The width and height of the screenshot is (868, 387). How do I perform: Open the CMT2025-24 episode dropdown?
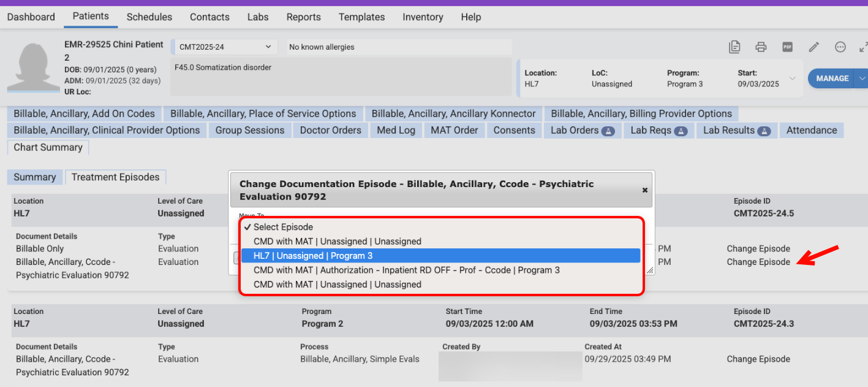click(x=224, y=47)
